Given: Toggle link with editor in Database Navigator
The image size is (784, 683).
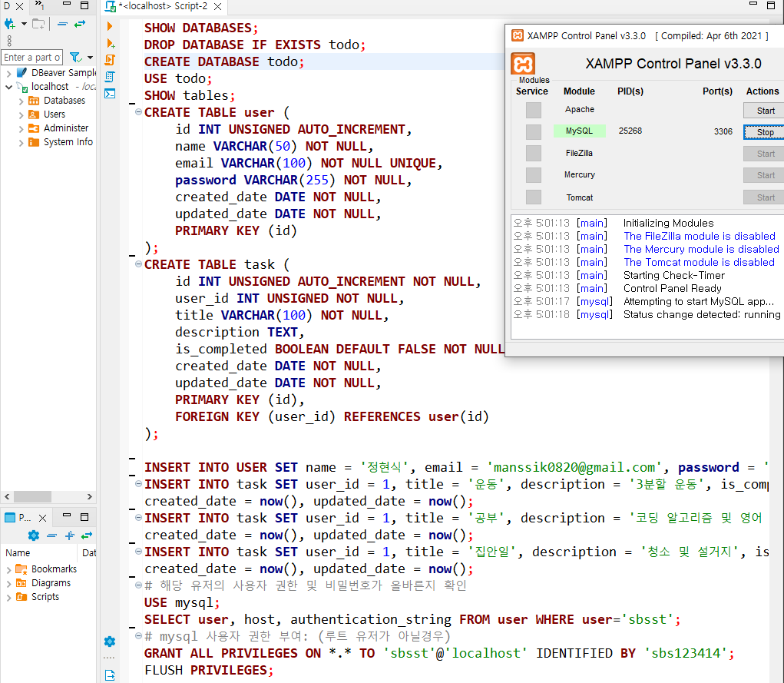Looking at the screenshot, I should pyautogui.click(x=80, y=24).
